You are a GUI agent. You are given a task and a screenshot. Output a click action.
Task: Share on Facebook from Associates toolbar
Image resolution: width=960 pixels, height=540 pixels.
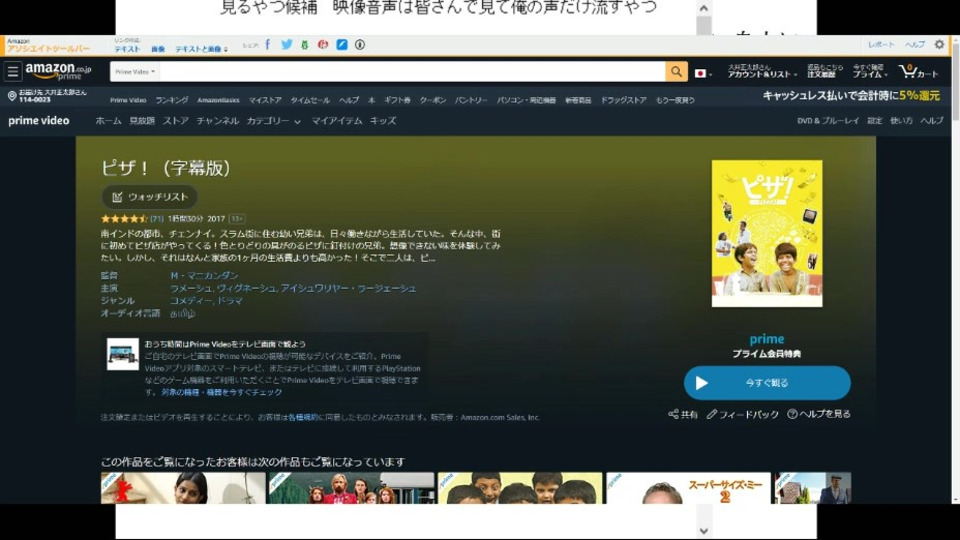[268, 45]
